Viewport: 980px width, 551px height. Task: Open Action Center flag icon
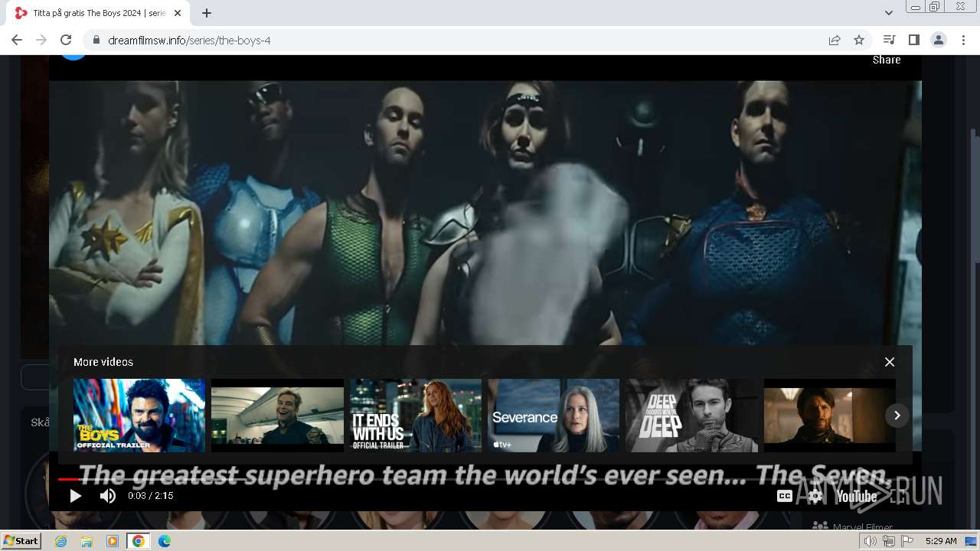click(x=907, y=541)
